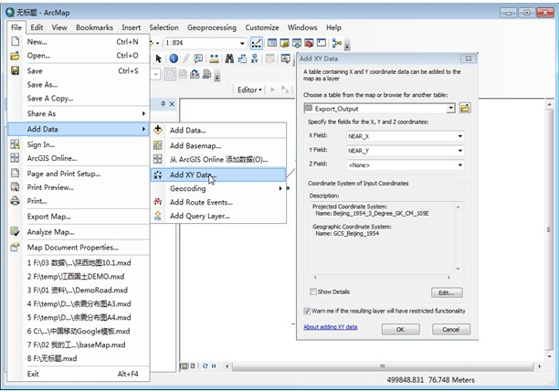559x392 pixels.
Task: Open the Catalog window icon
Action: click(x=284, y=43)
